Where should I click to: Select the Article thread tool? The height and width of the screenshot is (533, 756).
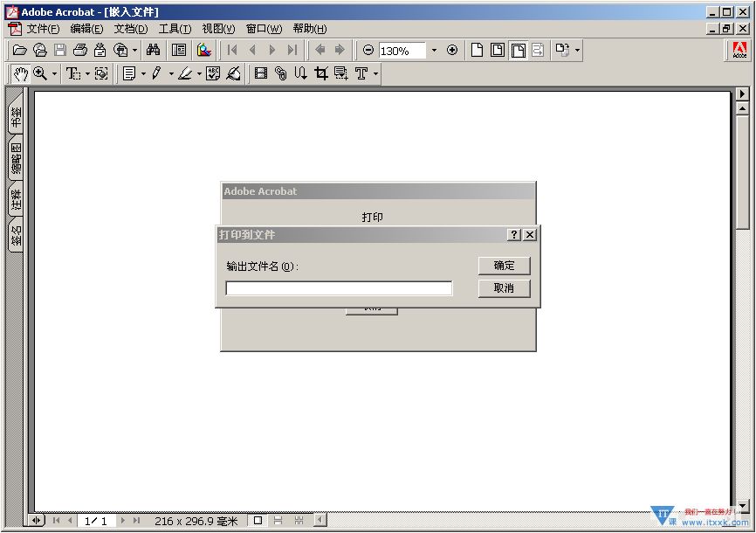(301, 74)
